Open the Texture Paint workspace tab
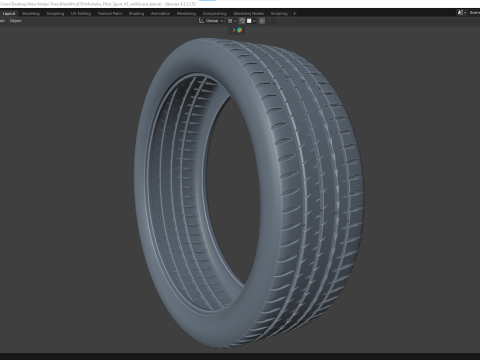The height and width of the screenshot is (360, 480). tap(110, 14)
